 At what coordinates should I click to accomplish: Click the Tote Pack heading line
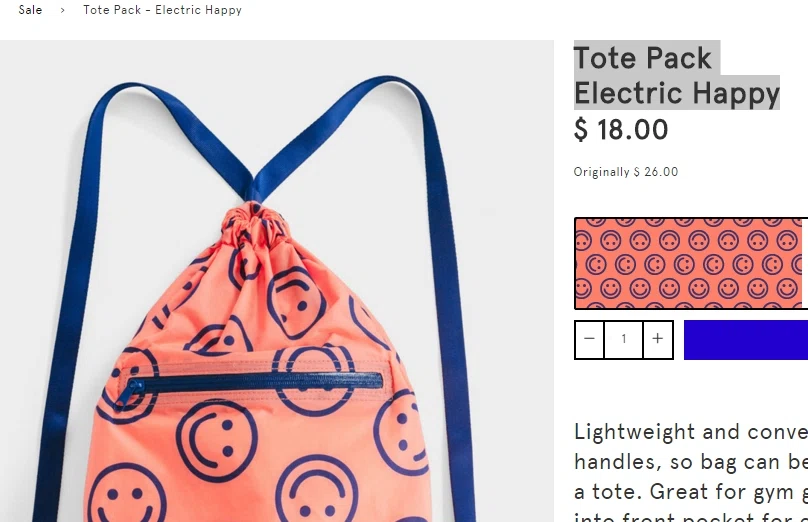point(643,58)
